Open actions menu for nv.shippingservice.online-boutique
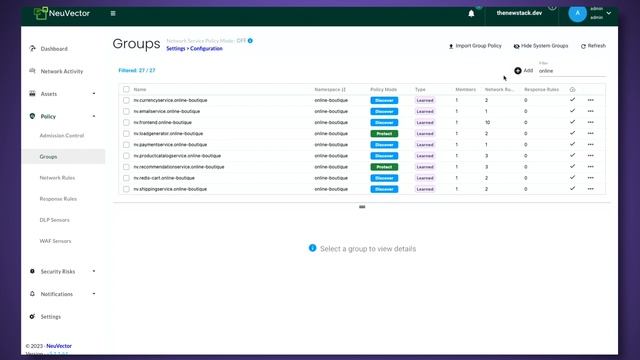Viewport: 640px width, 360px height. (591, 189)
